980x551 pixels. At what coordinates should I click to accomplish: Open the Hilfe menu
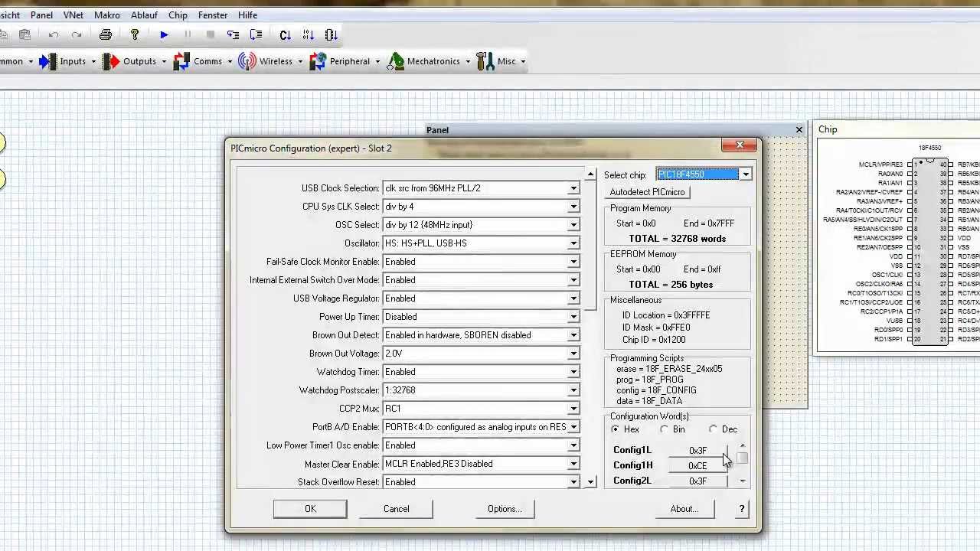click(x=247, y=15)
